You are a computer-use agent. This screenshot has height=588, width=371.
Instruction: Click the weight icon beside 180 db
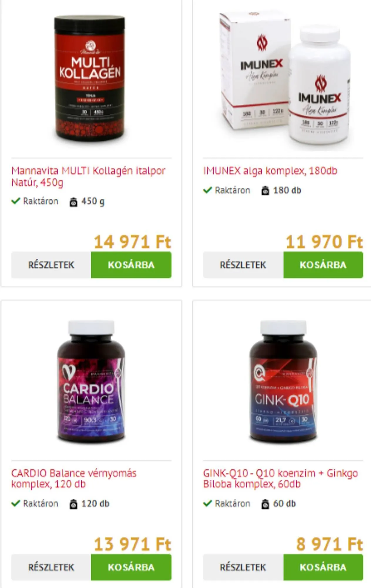(x=265, y=191)
